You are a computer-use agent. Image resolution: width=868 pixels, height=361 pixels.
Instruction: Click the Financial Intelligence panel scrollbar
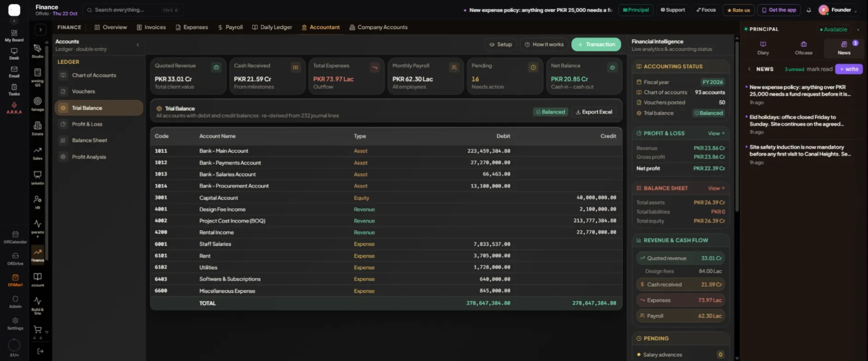737,127
